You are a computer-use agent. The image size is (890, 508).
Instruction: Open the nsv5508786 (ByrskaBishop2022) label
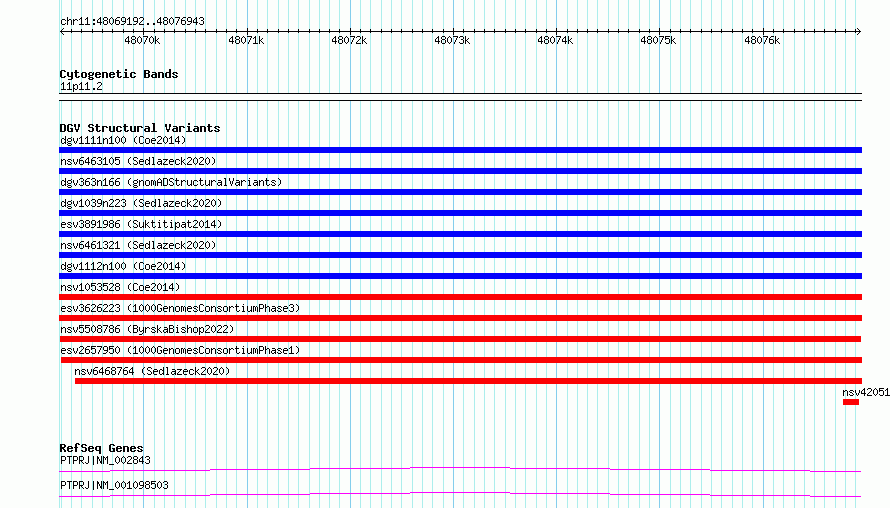pyautogui.click(x=147, y=329)
